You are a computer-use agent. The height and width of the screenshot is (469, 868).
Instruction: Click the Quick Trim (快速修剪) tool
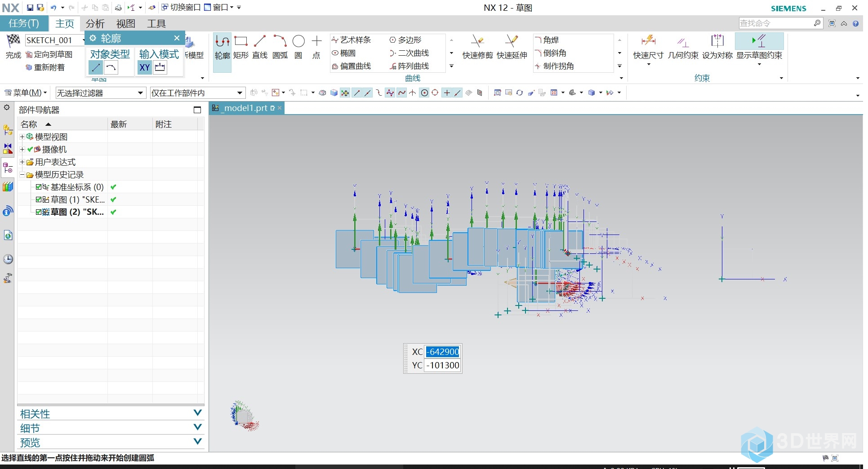[477, 48]
